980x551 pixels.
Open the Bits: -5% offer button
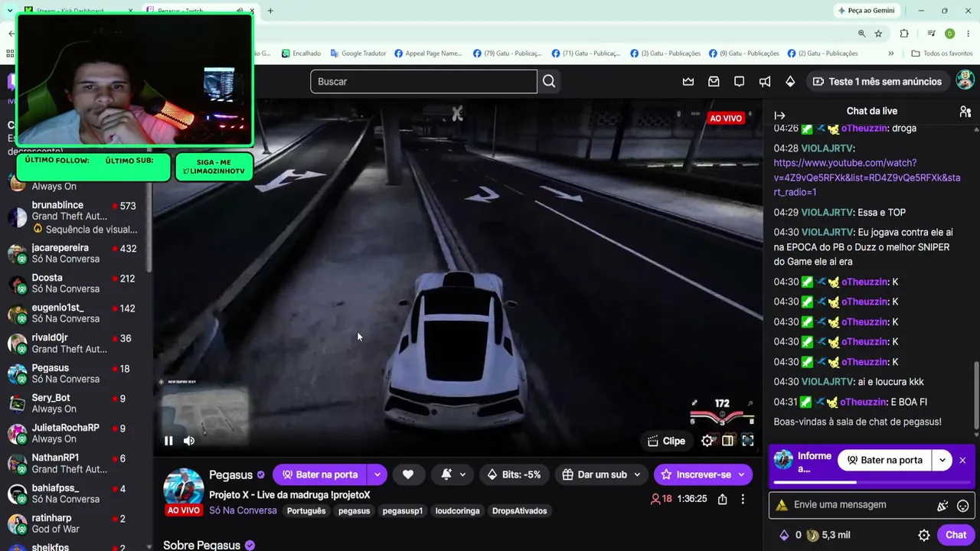click(514, 474)
